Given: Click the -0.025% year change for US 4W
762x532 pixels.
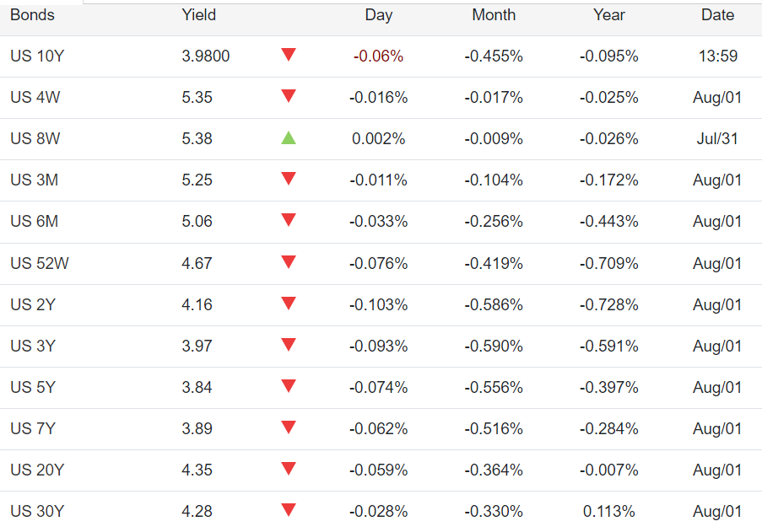Looking at the screenshot, I should coord(608,97).
